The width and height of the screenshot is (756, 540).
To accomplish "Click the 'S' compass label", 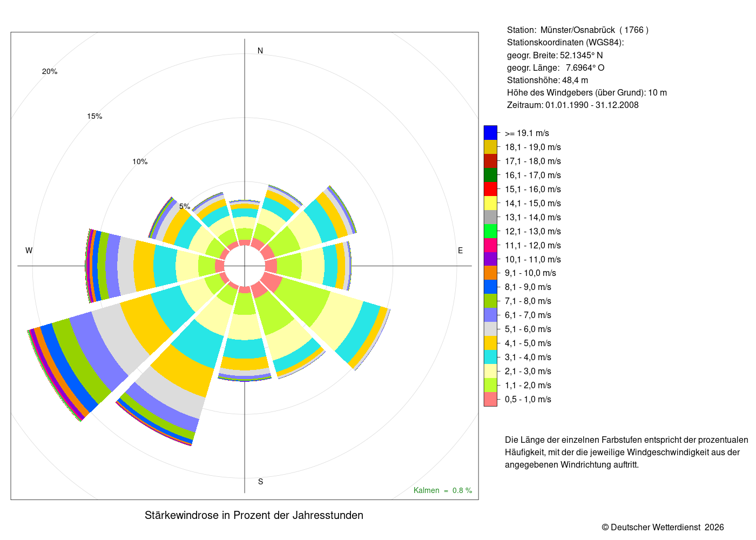I will tap(260, 482).
